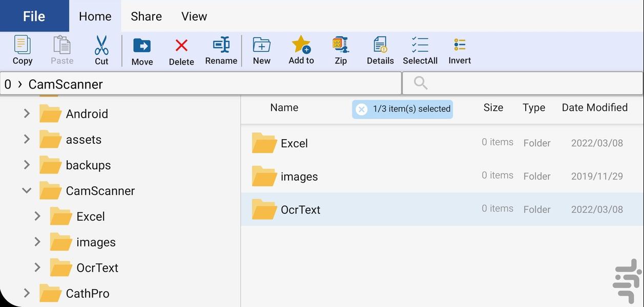Expand the backups folder node
644x307 pixels.
tap(27, 165)
